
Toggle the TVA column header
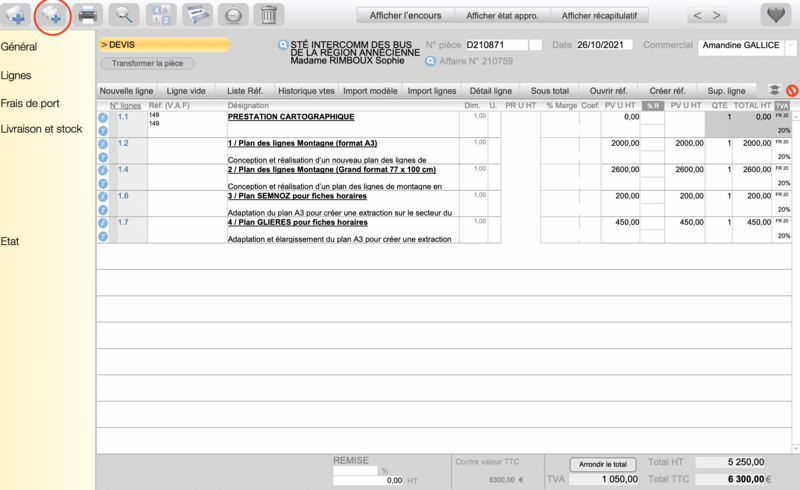782,106
